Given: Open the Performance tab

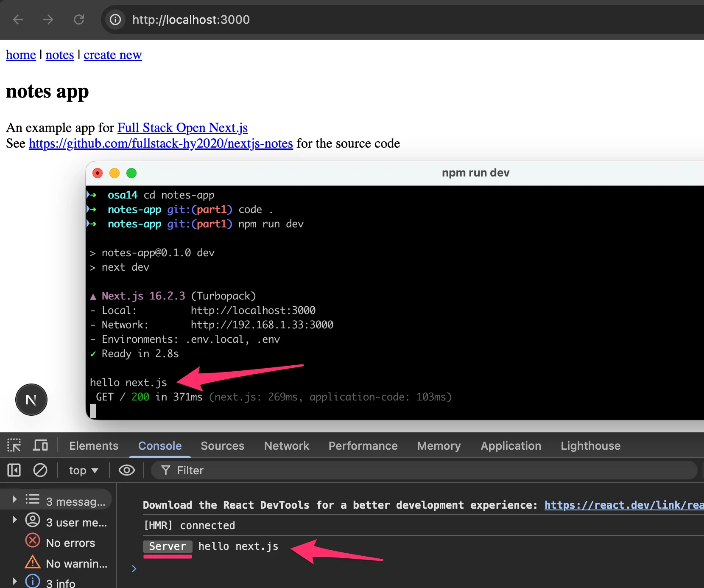Looking at the screenshot, I should point(363,445).
